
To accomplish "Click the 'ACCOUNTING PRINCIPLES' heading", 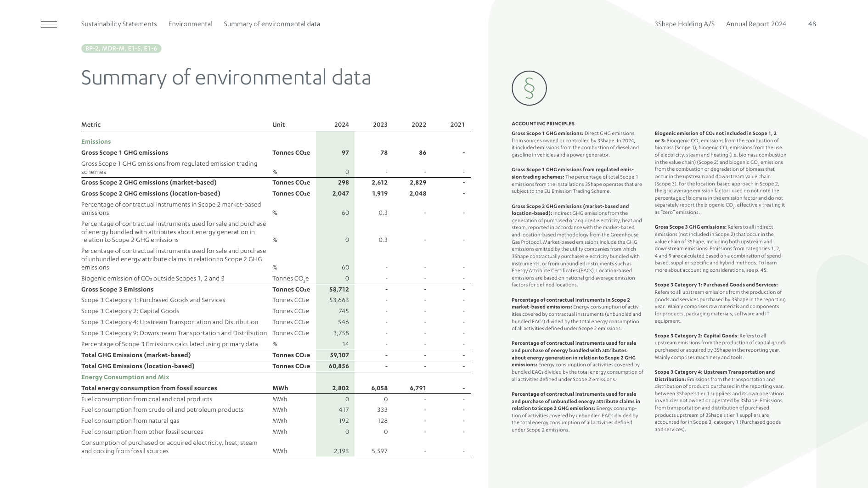I will [543, 124].
